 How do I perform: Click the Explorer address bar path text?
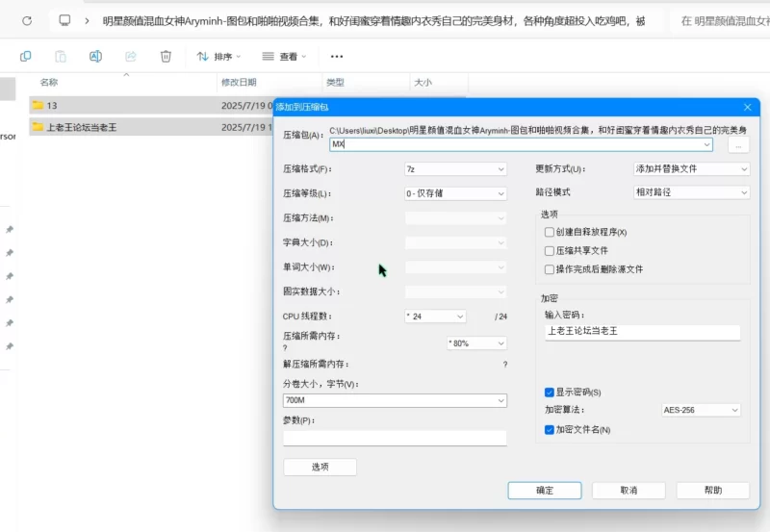point(373,21)
